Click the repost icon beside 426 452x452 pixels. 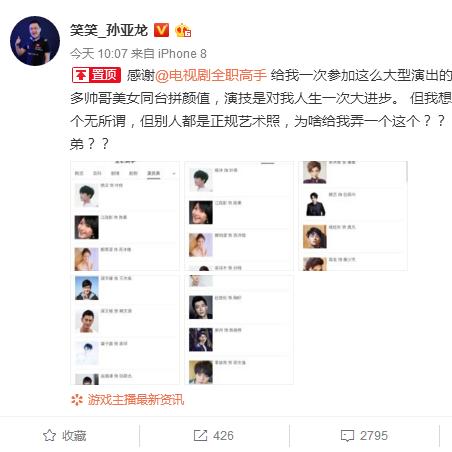tap(200, 435)
